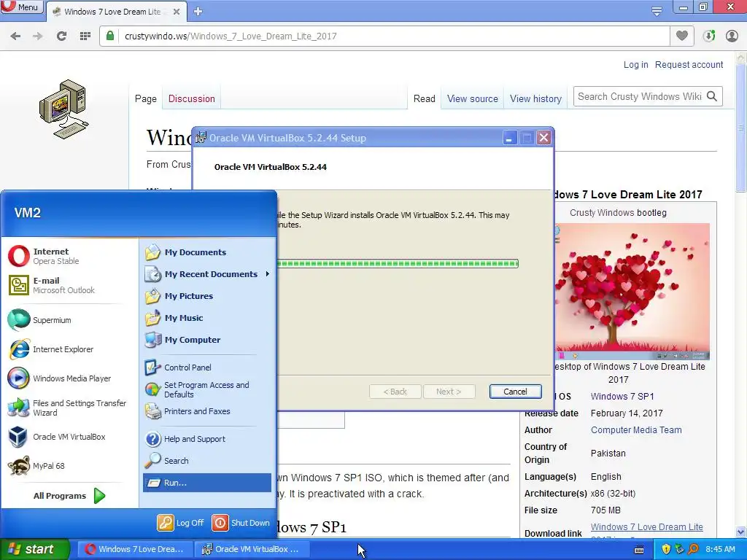
Task: Open the Opera Menu button
Action: pyautogui.click(x=21, y=7)
